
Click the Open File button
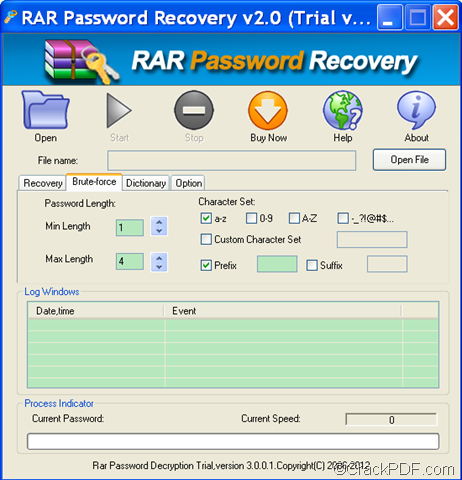(x=409, y=160)
